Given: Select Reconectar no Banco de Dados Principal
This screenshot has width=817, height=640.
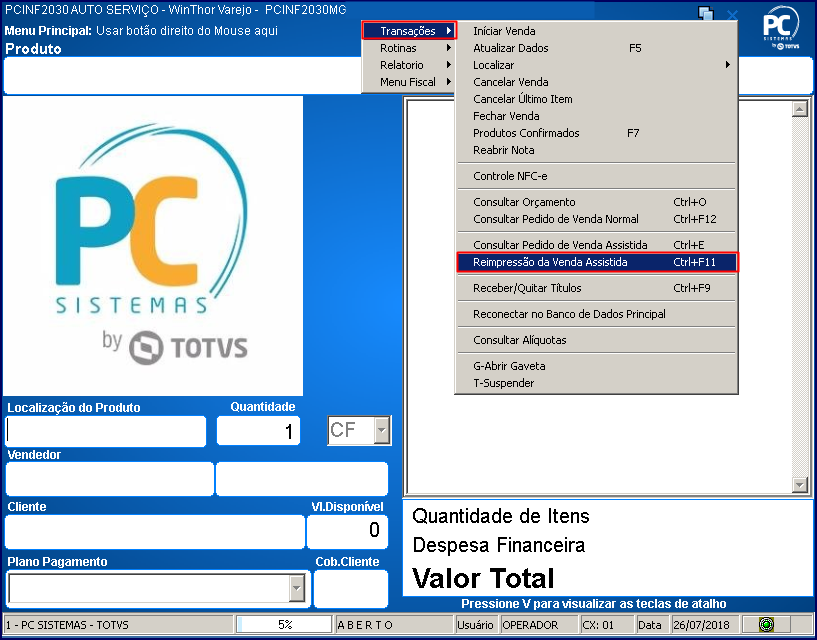Looking at the screenshot, I should point(596,314).
